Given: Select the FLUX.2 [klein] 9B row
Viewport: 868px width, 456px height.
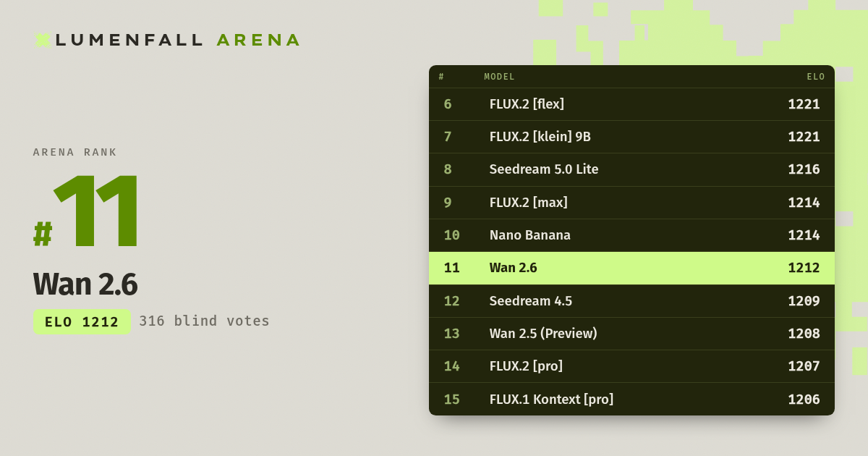Looking at the screenshot, I should point(631,137).
